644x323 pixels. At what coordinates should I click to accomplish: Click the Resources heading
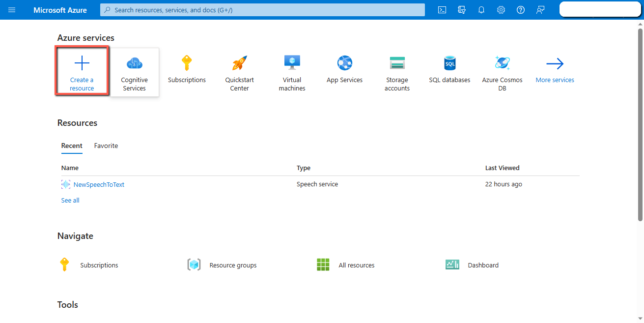coord(78,123)
